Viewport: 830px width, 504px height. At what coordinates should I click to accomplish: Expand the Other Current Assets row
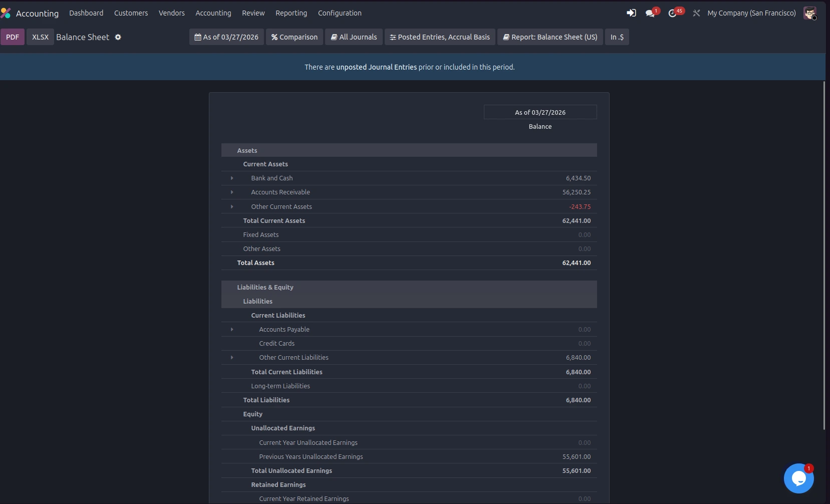232,207
